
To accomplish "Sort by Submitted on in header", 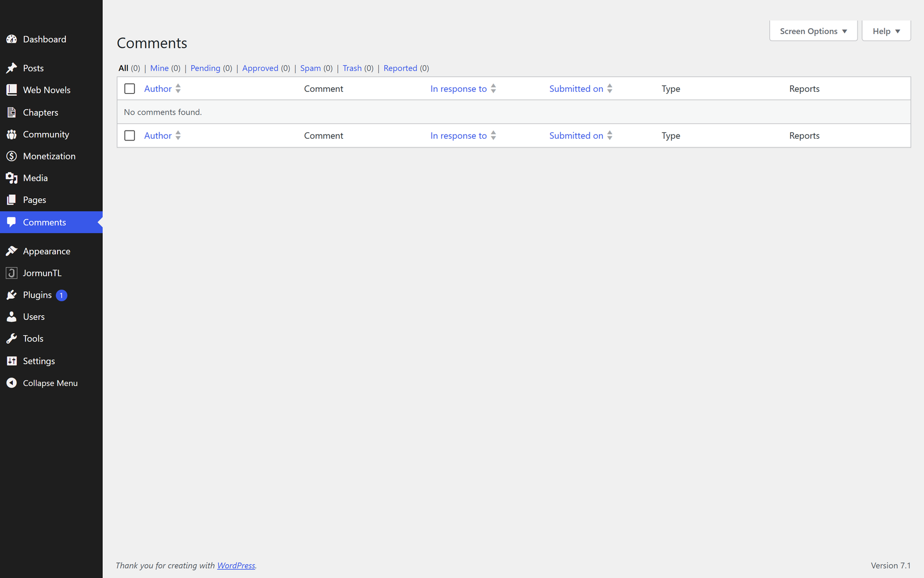I will (x=581, y=88).
